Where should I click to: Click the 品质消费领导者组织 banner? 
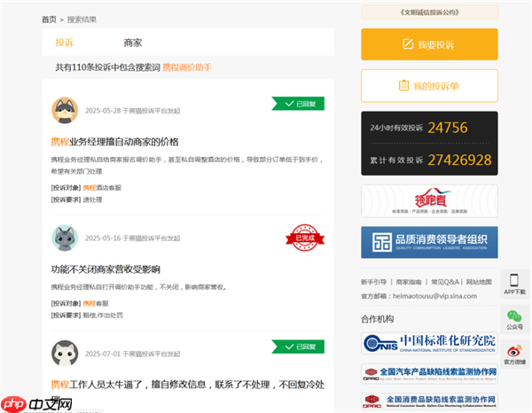click(428, 242)
